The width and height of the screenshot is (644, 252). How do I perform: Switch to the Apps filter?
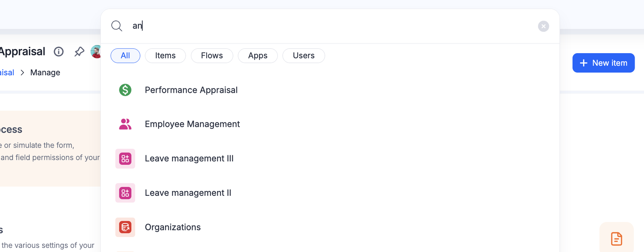(x=258, y=56)
